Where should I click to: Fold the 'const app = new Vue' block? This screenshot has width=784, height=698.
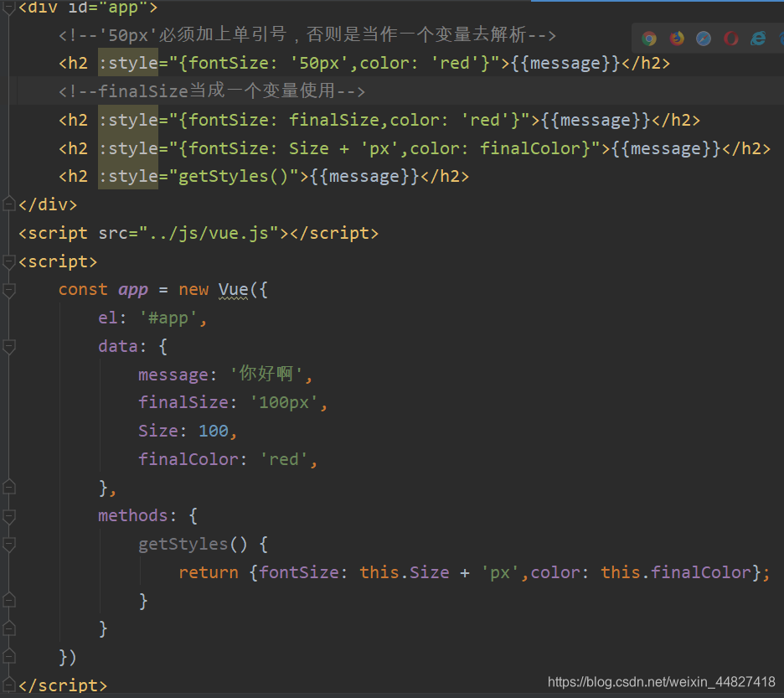tap(9, 290)
